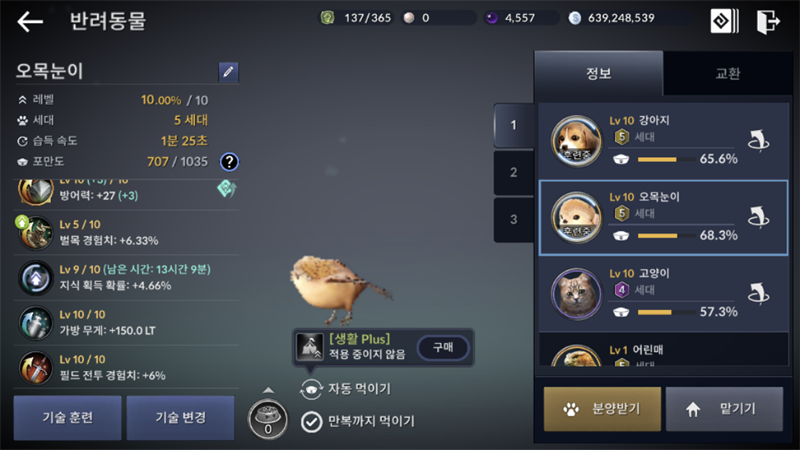Open the 교환 tab
The image size is (800, 450).
point(728,73)
